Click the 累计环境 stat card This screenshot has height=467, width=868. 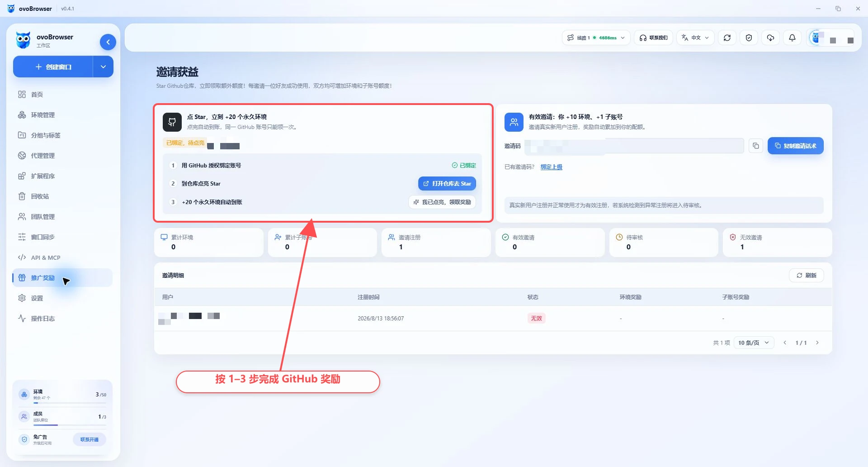pyautogui.click(x=208, y=243)
